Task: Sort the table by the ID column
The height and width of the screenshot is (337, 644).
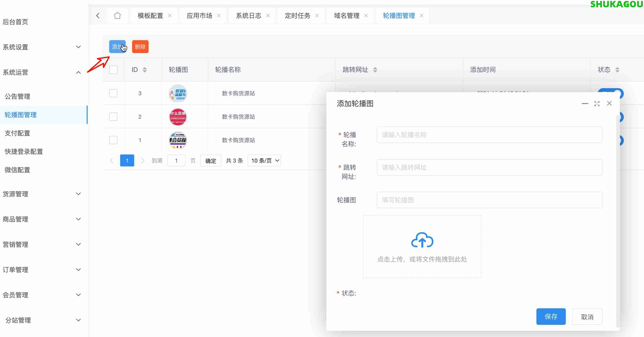Action: (x=144, y=70)
